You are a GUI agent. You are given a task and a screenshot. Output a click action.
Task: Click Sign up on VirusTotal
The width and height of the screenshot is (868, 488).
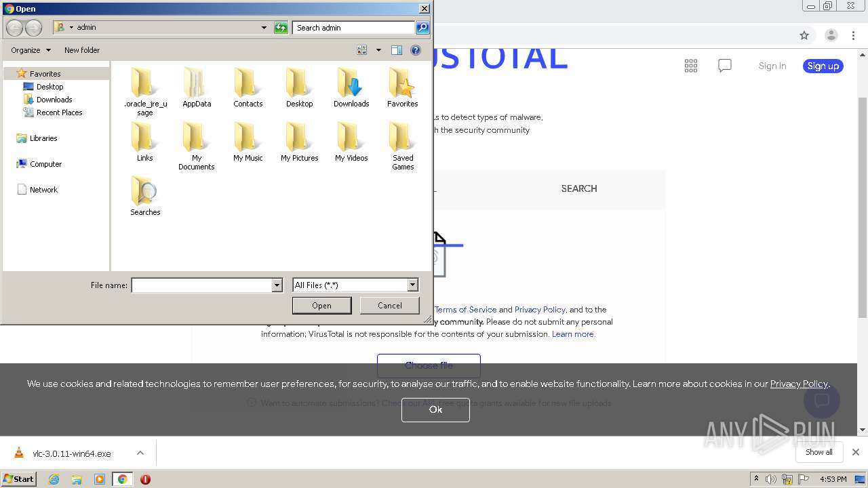click(x=823, y=66)
